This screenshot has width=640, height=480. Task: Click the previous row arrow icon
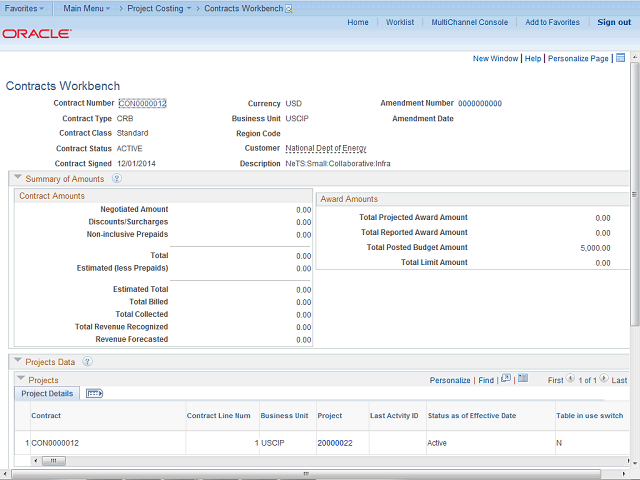571,380
